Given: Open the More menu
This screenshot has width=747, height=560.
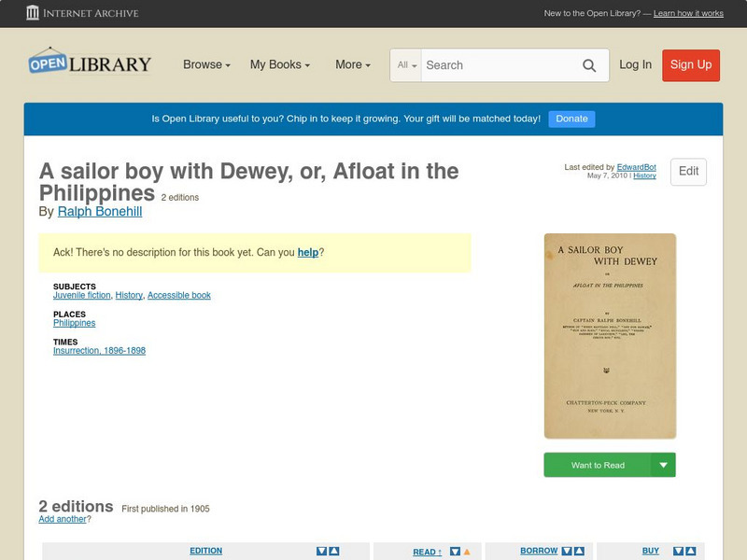Looking at the screenshot, I should (351, 65).
